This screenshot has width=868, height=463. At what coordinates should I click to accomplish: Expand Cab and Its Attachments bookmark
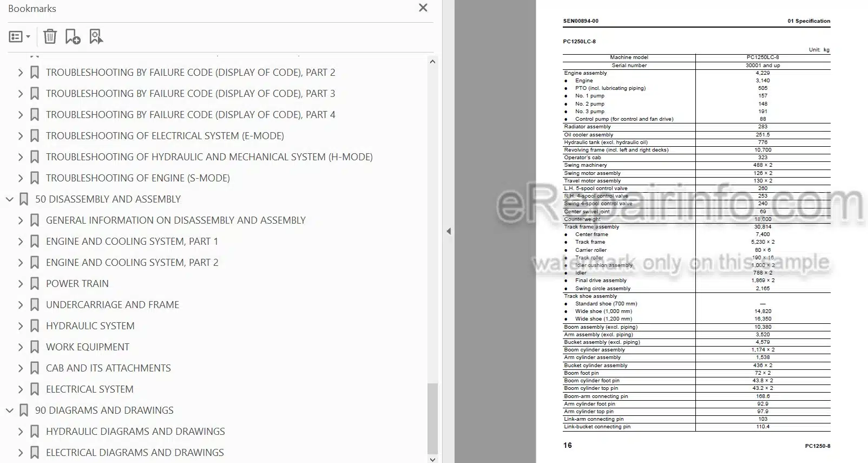pyautogui.click(x=21, y=368)
